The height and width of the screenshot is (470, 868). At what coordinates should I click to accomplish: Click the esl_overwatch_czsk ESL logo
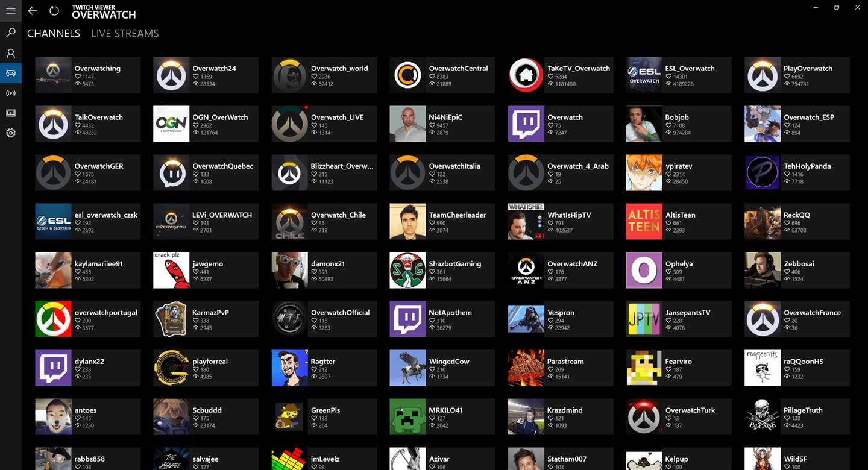point(53,222)
